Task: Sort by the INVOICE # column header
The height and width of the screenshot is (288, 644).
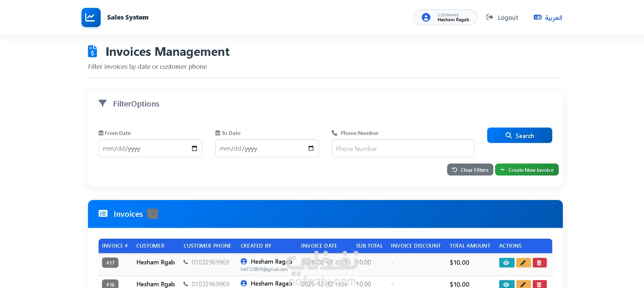Action: [x=115, y=246]
